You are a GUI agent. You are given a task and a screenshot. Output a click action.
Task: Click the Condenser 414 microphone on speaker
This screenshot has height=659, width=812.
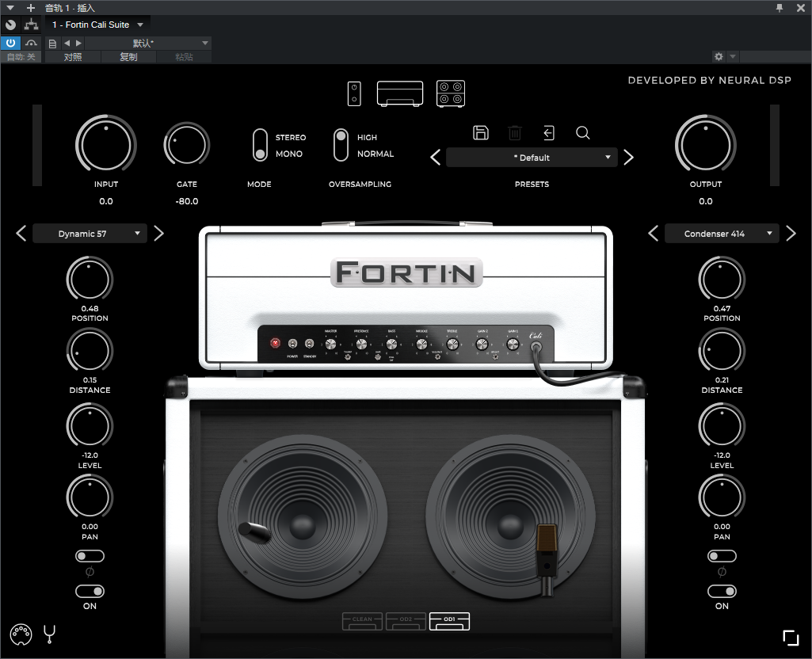pos(547,559)
